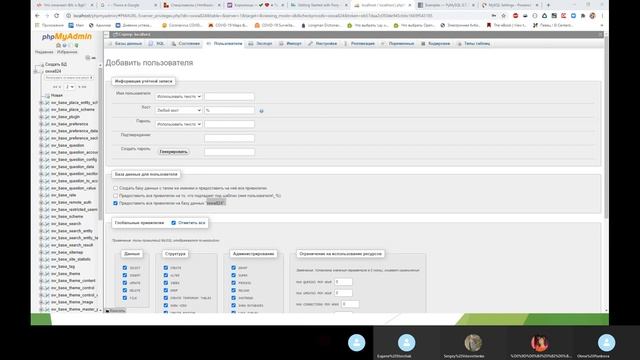
Task: Uncheck the INSERT privilege checkbox
Action: (x=125, y=275)
